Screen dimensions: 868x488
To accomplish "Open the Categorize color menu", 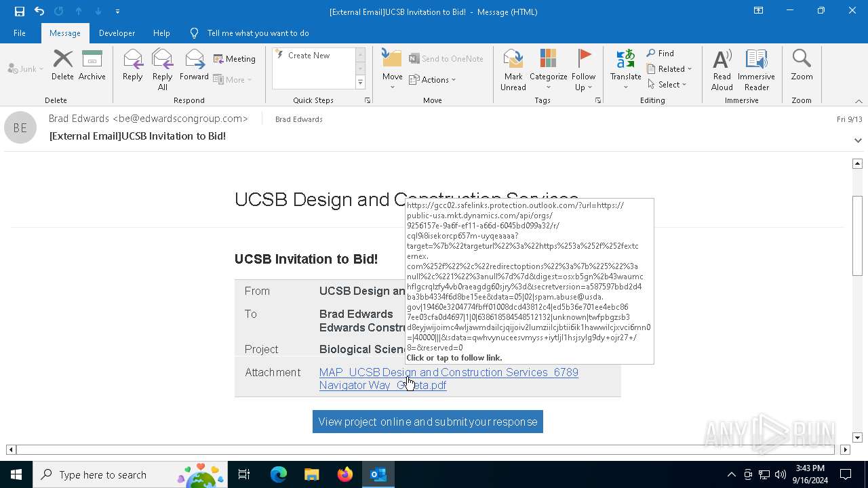I will [x=548, y=70].
